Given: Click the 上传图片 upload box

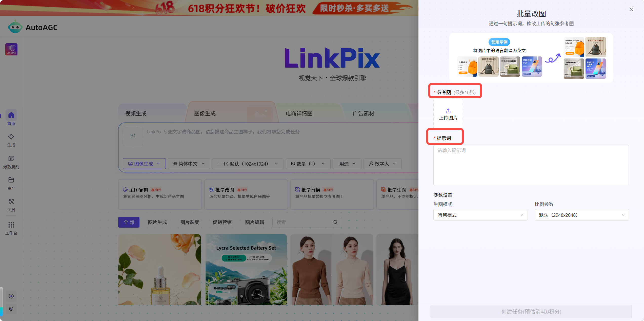Looking at the screenshot, I should (x=448, y=114).
